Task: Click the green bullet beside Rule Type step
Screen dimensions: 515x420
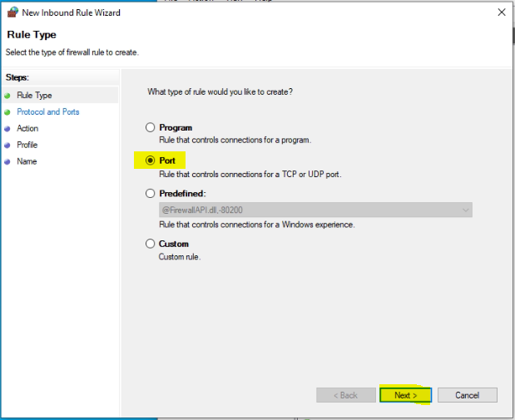Action: [7, 96]
